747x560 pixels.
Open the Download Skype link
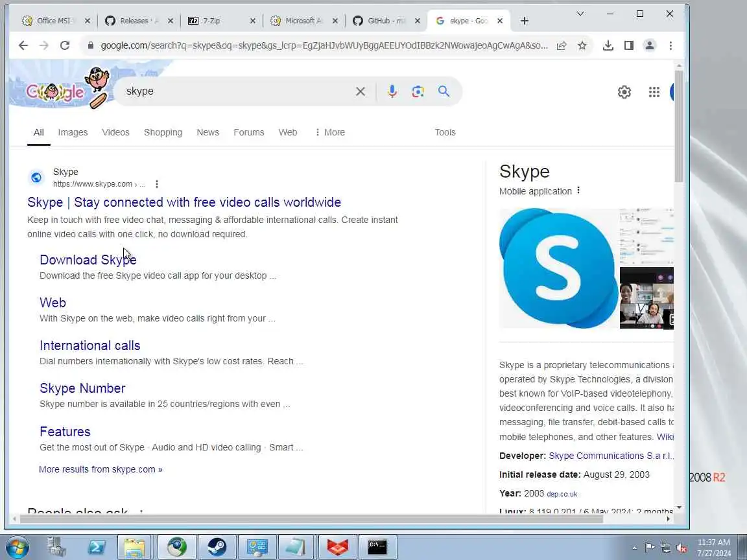88,260
